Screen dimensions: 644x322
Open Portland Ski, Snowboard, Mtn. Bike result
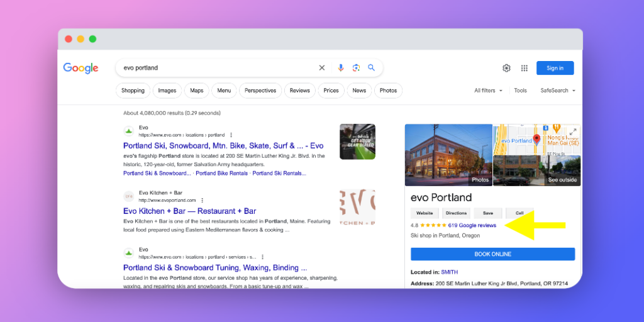[x=223, y=146]
